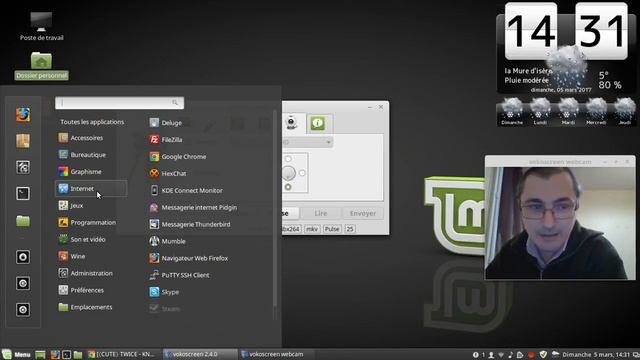The image size is (640, 360).
Task: Click the Lire button in vokoscreen
Action: pyautogui.click(x=321, y=213)
